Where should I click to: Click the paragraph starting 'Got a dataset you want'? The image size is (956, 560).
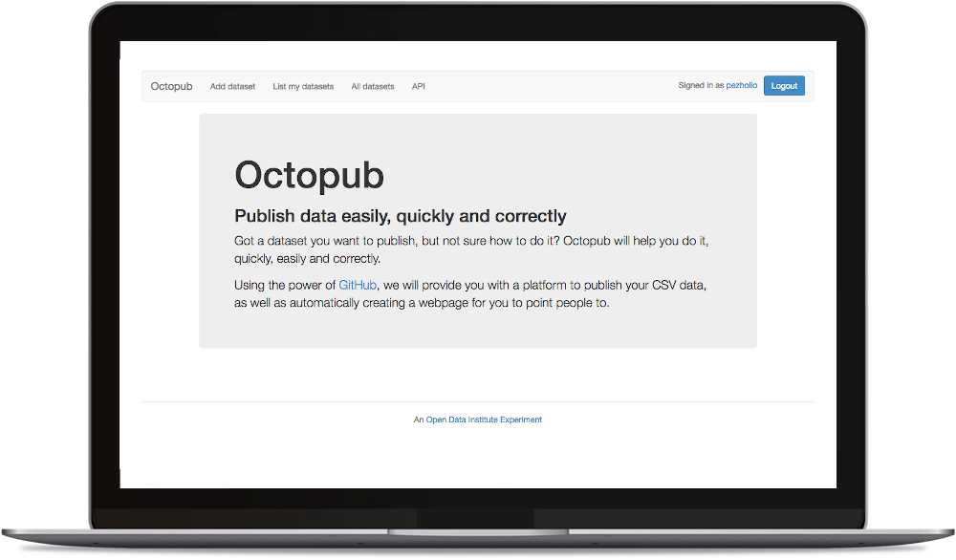(471, 249)
